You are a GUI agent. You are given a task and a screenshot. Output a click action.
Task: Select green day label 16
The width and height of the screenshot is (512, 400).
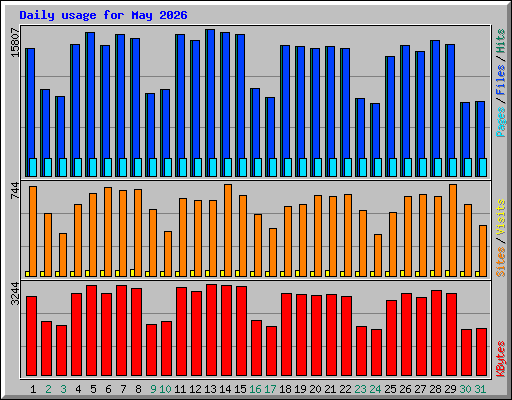[255, 389]
